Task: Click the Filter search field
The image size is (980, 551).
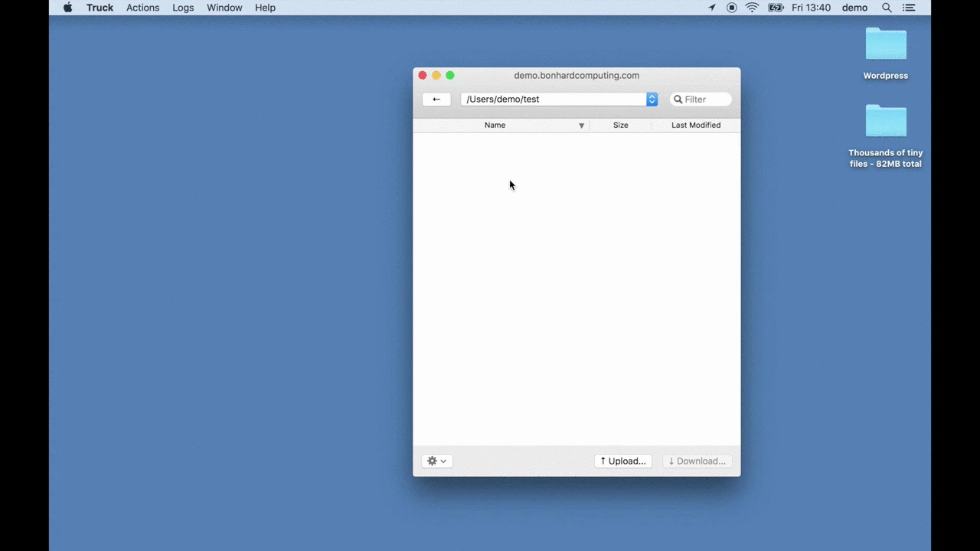Action: coord(701,99)
